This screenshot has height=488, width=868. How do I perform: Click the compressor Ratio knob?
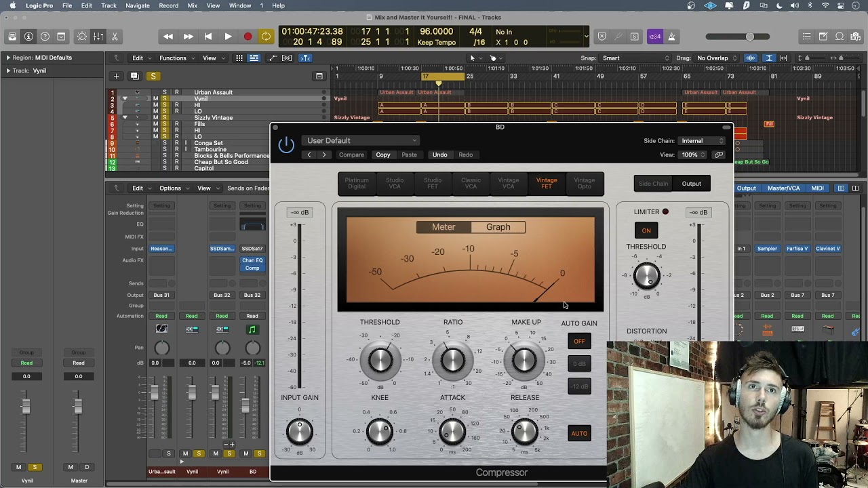(x=452, y=361)
